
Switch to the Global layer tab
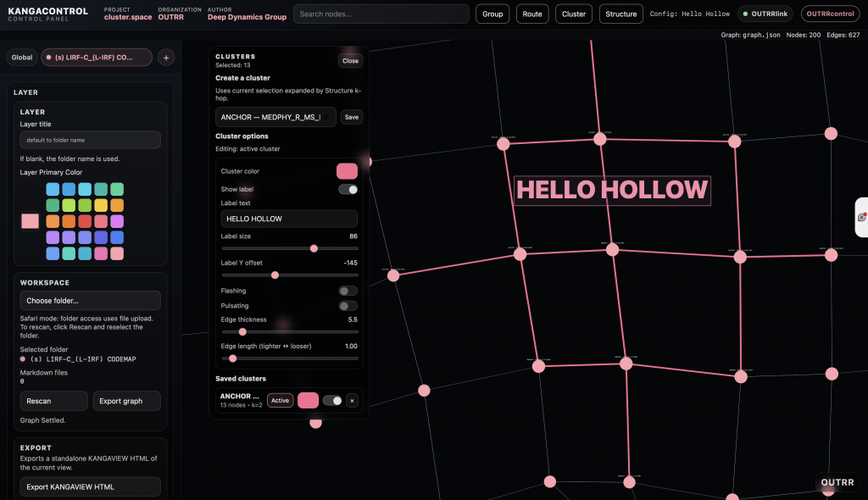tap(22, 58)
